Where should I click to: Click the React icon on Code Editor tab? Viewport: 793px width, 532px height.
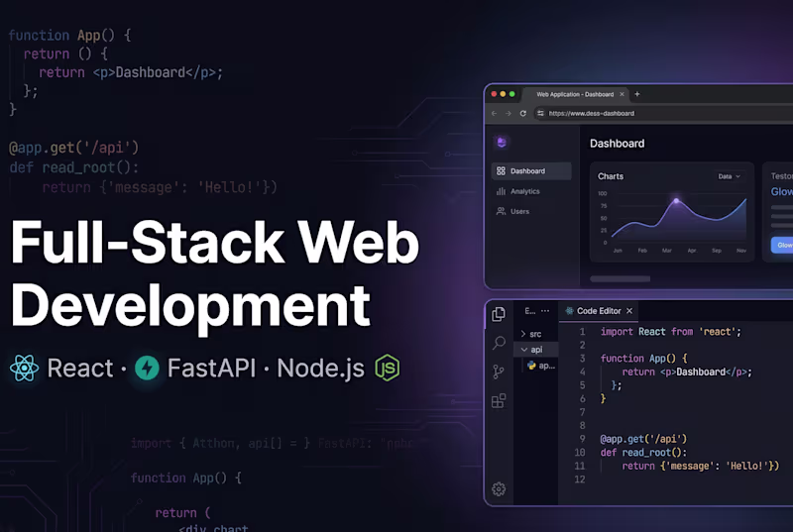pyautogui.click(x=569, y=311)
